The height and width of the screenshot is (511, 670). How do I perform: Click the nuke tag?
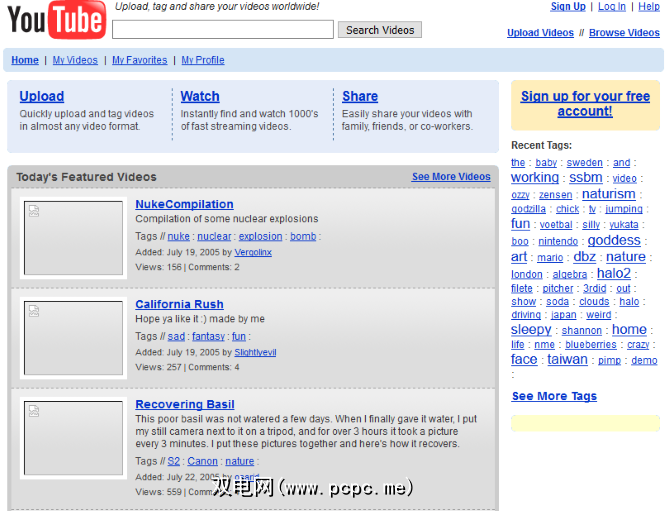click(x=178, y=236)
